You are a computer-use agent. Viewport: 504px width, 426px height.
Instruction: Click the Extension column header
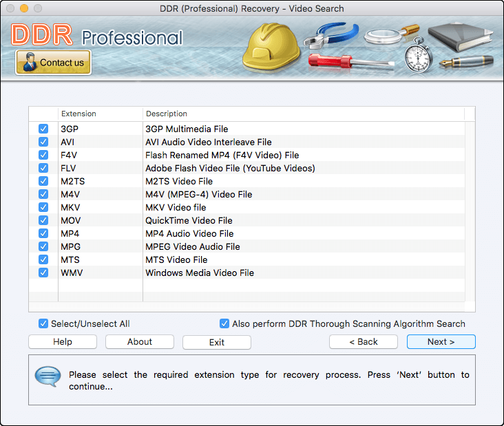click(x=101, y=114)
